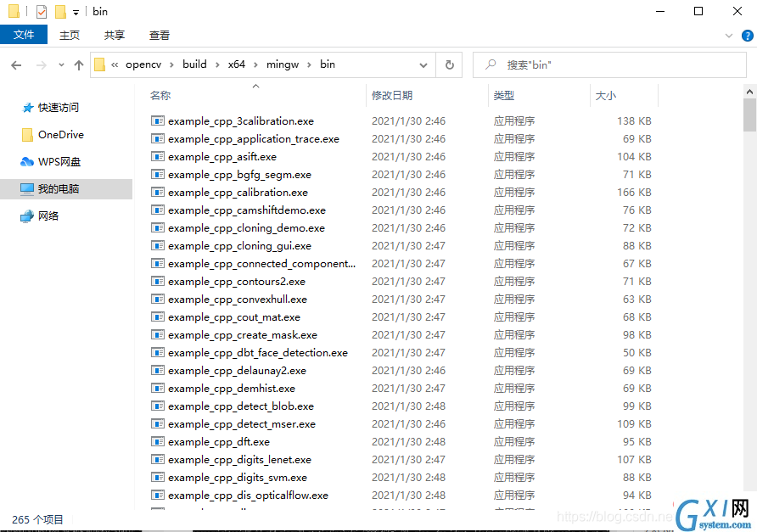Expand subfolders after opencv in path
757x532 pixels.
[x=171, y=65]
